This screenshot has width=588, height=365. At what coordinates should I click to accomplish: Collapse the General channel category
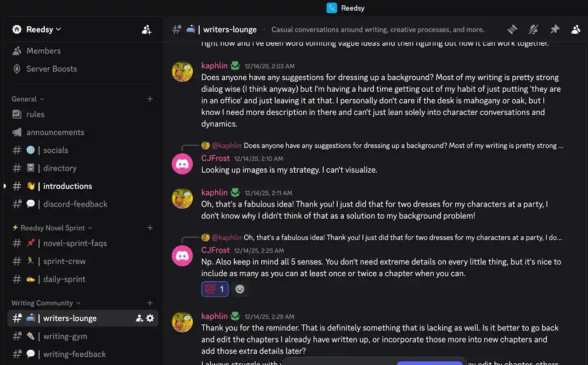[28, 99]
